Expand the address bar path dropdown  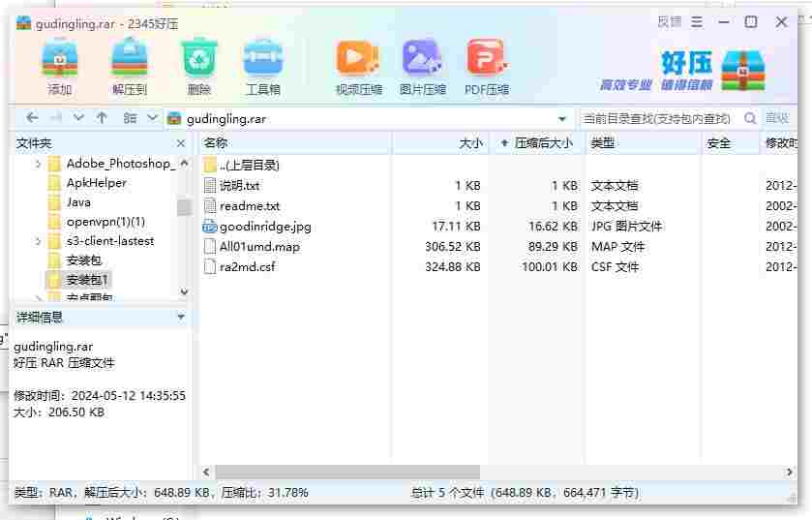point(562,119)
